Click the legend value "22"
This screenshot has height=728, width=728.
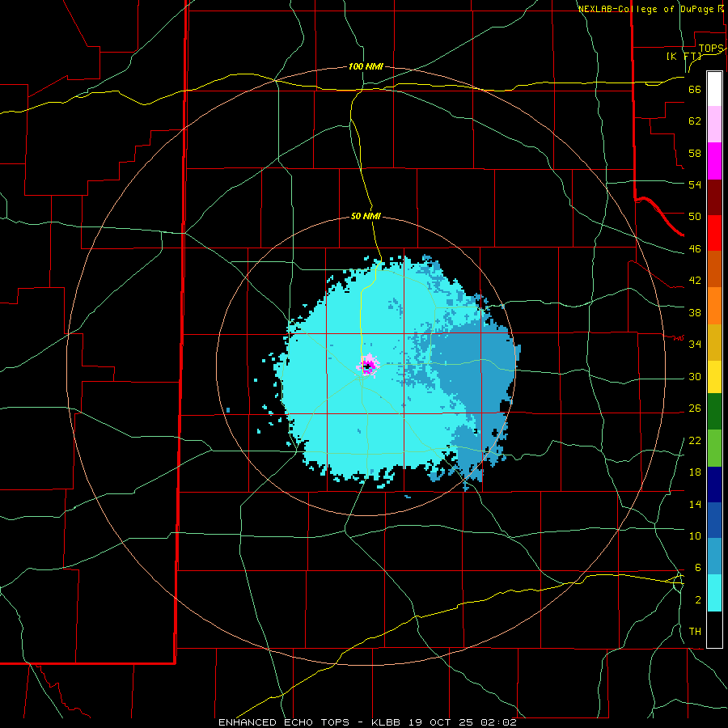[695, 440]
